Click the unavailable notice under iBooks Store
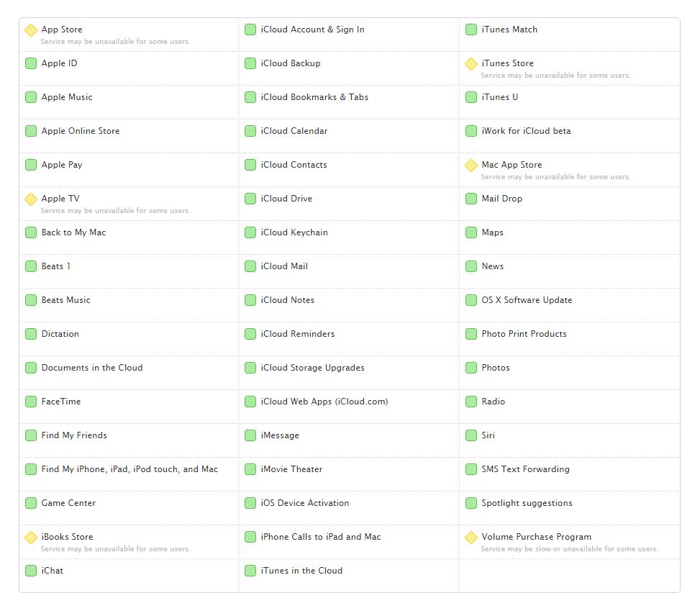This screenshot has height=611, width=700. 115,549
